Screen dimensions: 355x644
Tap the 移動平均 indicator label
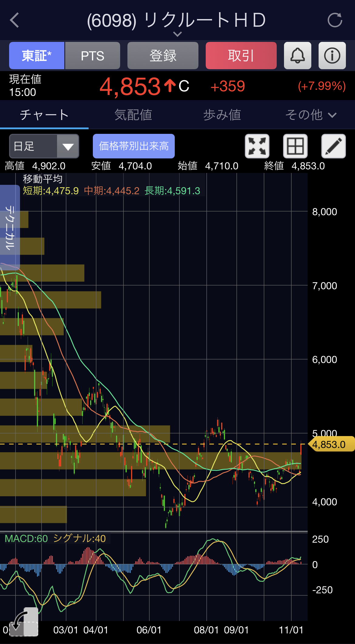point(43,179)
